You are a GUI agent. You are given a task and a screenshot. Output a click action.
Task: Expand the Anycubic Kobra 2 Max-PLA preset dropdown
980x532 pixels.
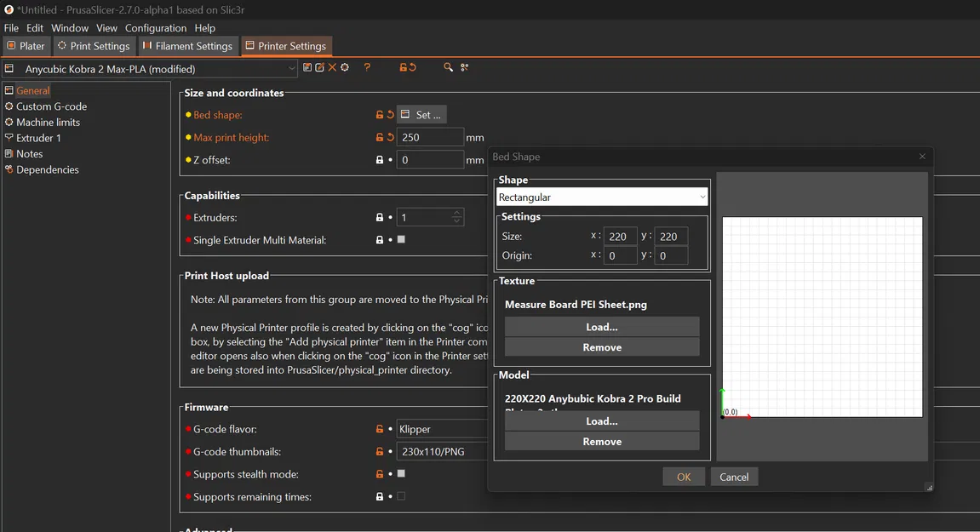pyautogui.click(x=150, y=69)
